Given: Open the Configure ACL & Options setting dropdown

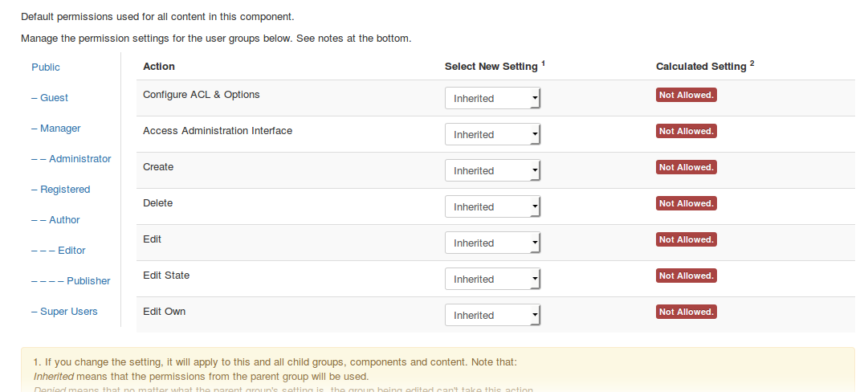Looking at the screenshot, I should [x=492, y=99].
